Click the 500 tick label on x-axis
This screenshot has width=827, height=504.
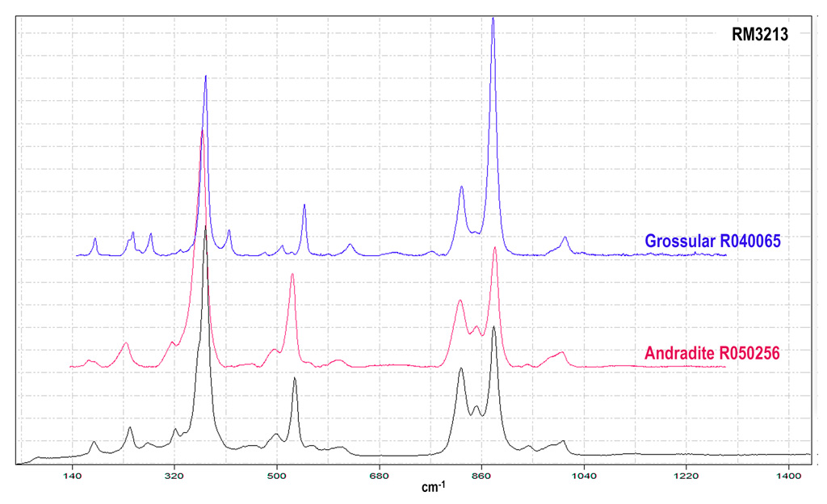tap(277, 475)
